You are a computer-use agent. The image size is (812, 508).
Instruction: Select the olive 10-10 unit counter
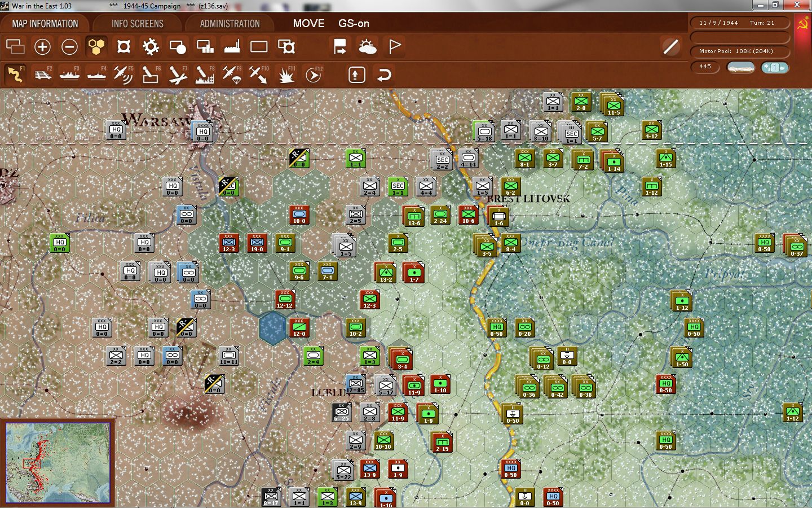[x=383, y=441]
